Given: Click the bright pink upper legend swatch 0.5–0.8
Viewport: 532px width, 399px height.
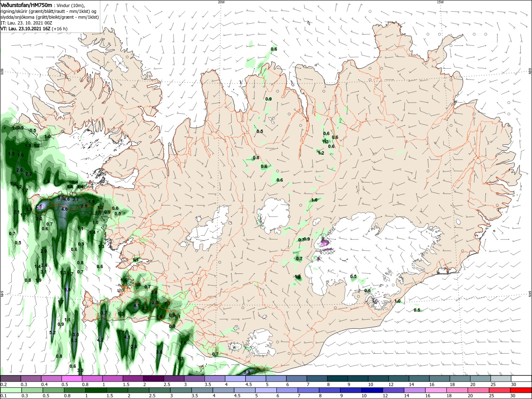Looking at the screenshot, I should [71, 379].
